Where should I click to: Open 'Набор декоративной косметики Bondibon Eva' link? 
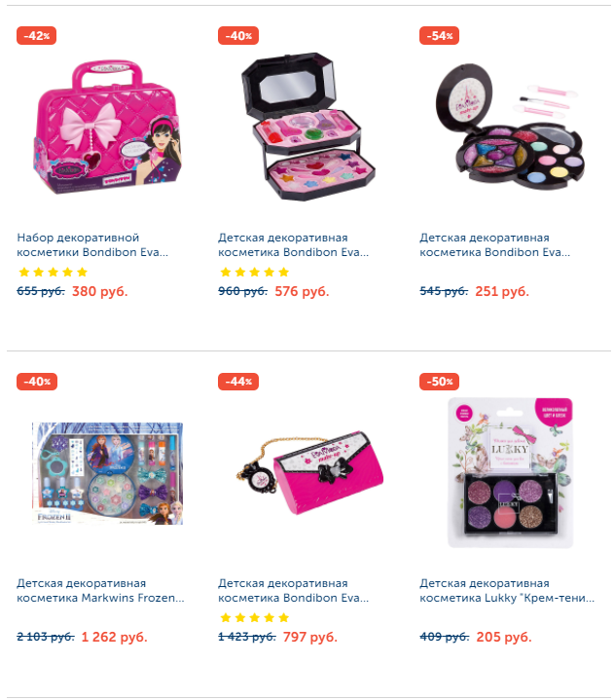pyautogui.click(x=92, y=244)
